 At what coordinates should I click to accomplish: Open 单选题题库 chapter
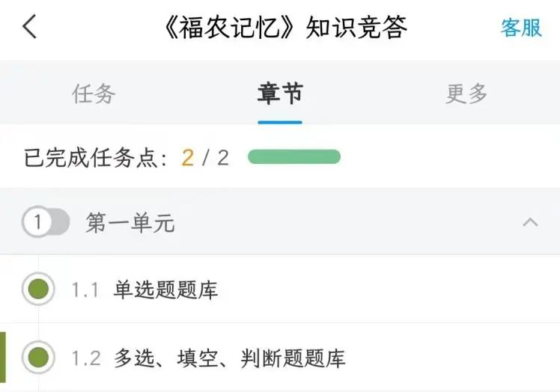[166, 290]
